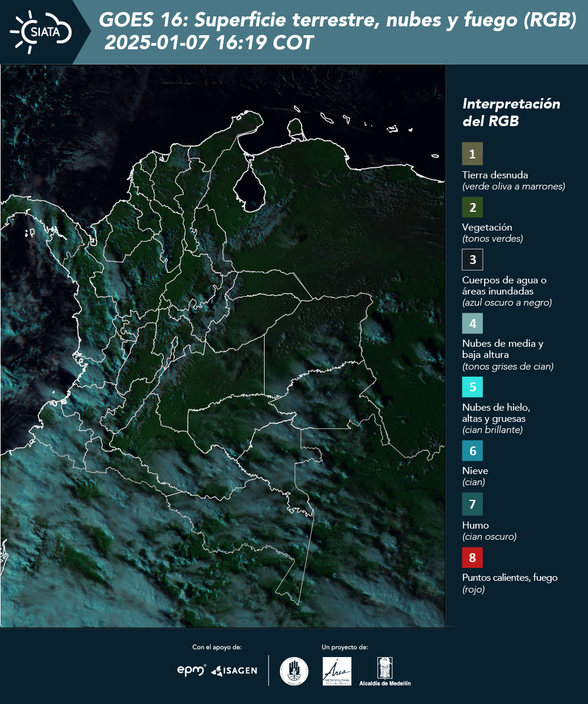Image resolution: width=588 pixels, height=704 pixels.
Task: Click the text 'Con el apoyo de:'
Action: pos(217,647)
